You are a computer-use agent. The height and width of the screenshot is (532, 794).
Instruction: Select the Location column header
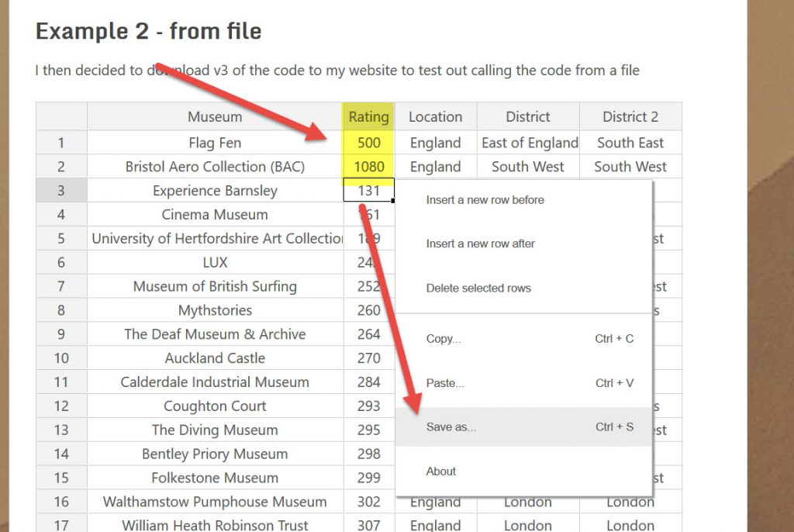(435, 117)
